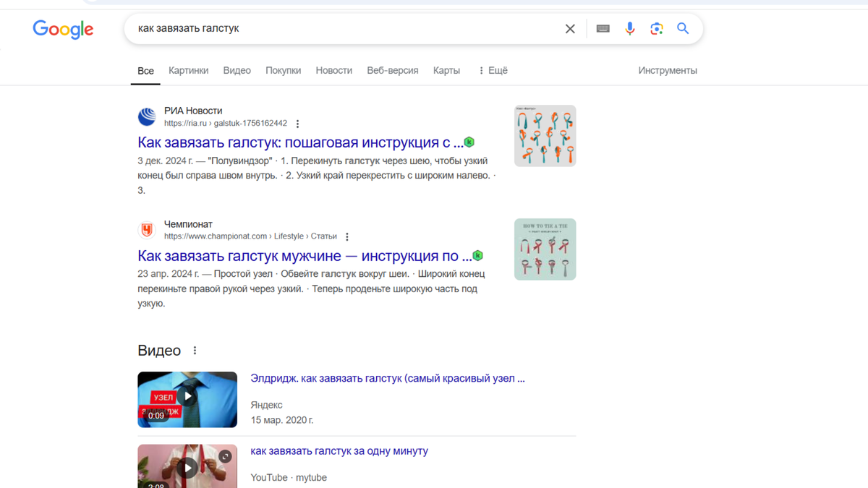The width and height of the screenshot is (868, 488).
Task: Open Чемпионат How to Tie a Tie thumbnail
Action: [545, 249]
